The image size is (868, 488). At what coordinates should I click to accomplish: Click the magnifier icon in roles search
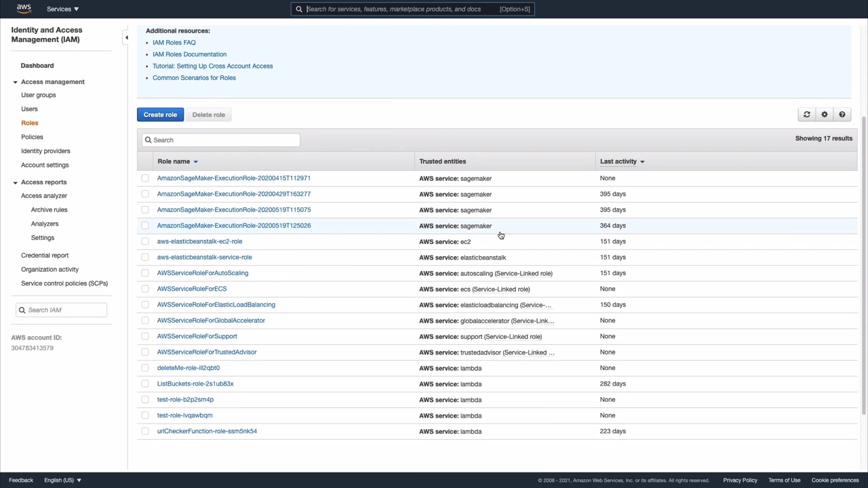[149, 140]
